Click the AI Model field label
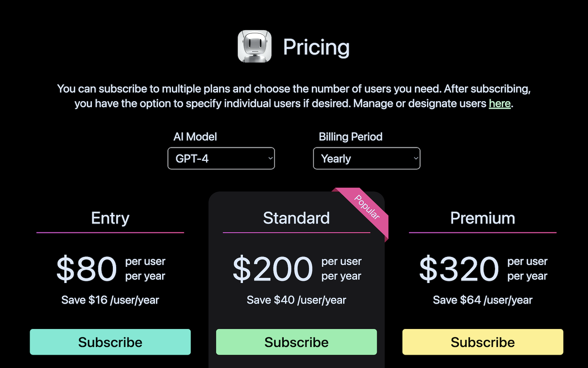This screenshot has height=368, width=588. [195, 137]
